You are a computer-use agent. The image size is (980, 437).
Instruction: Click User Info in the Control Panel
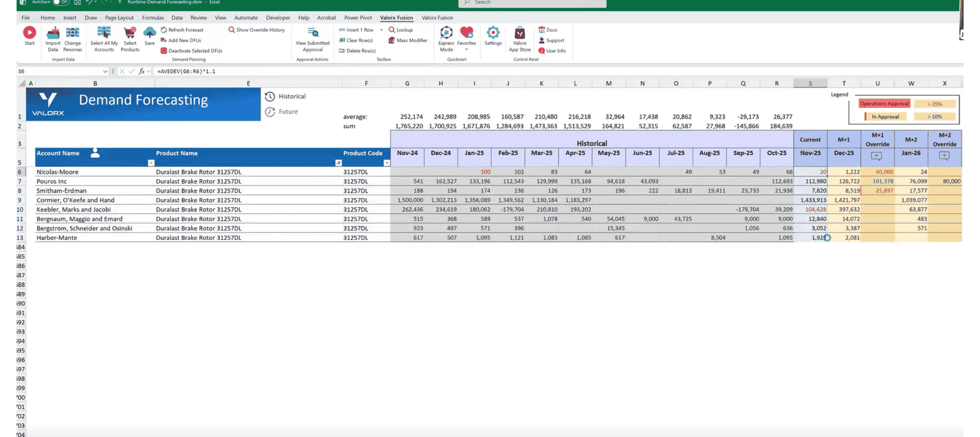(x=552, y=51)
